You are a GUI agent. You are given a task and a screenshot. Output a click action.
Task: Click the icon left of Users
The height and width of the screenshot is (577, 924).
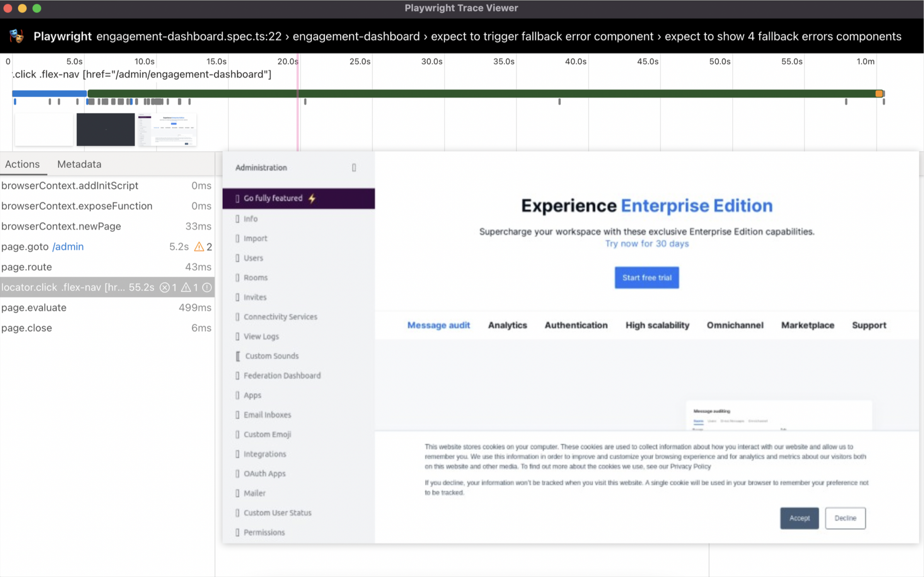(237, 258)
